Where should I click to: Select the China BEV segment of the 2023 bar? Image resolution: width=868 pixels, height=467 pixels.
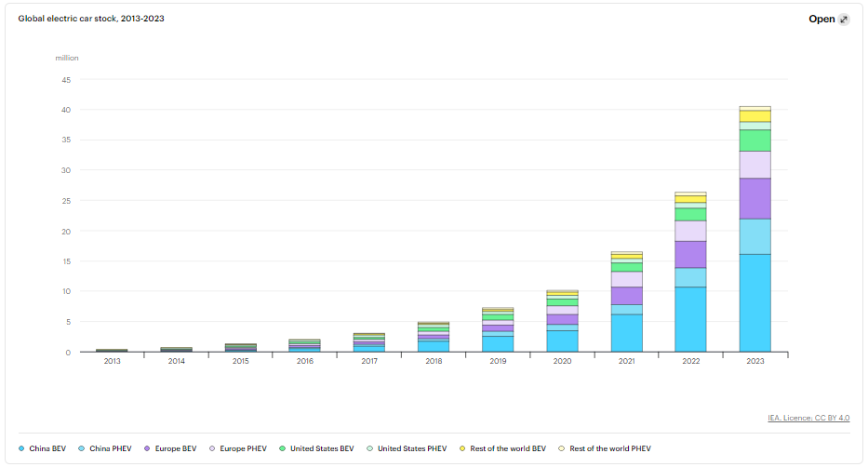point(754,302)
